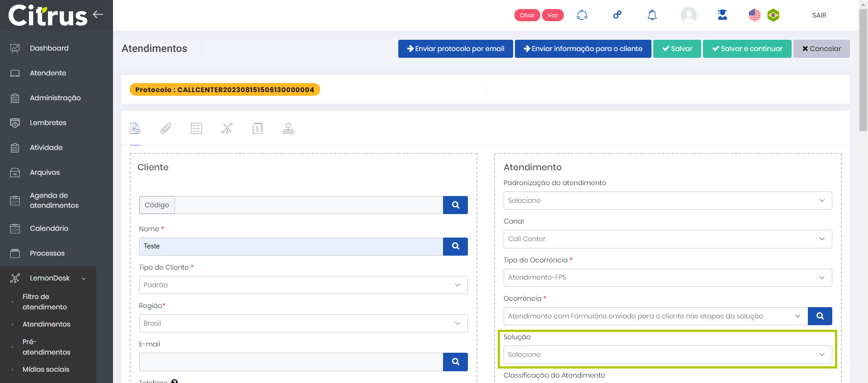Click the notification bell icon
The image size is (868, 383).
click(652, 15)
